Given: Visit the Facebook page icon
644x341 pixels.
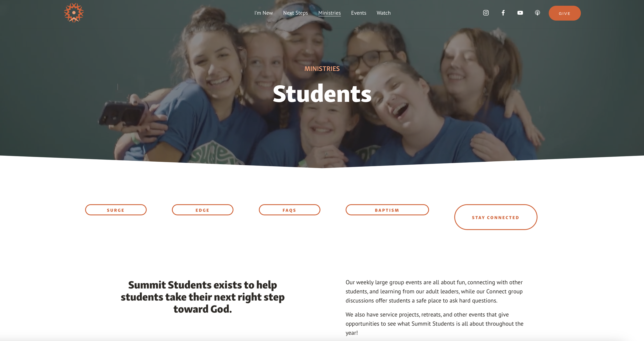Looking at the screenshot, I should point(503,13).
